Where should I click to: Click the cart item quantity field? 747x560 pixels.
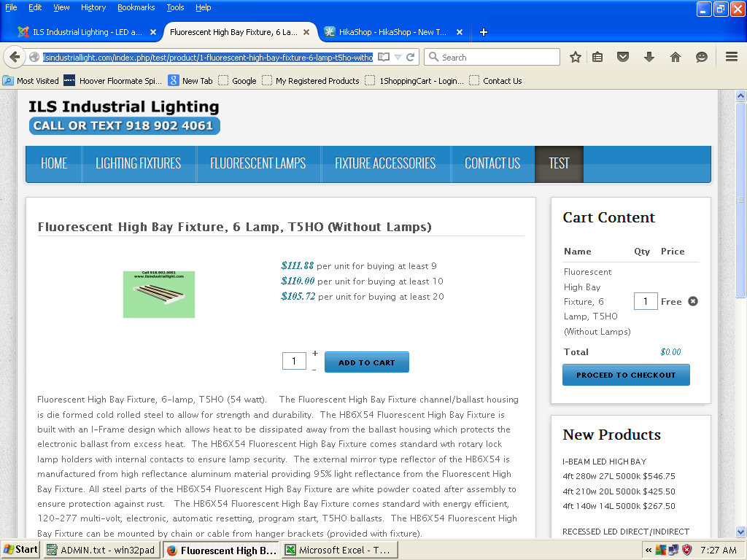pyautogui.click(x=646, y=301)
